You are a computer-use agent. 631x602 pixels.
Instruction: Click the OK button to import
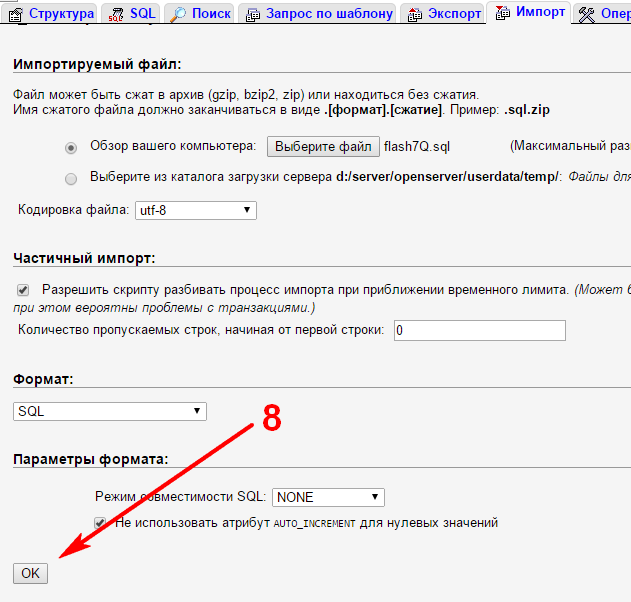coord(31,573)
